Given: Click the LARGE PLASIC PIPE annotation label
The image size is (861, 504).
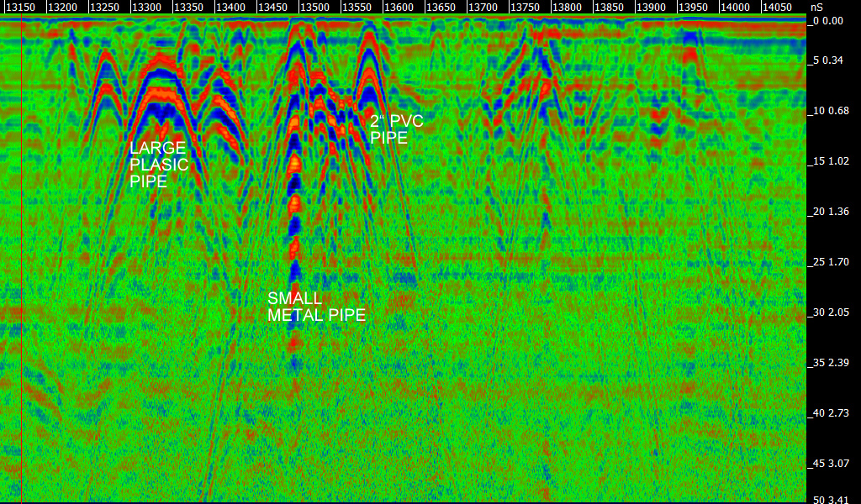Looking at the screenshot, I should 159,165.
